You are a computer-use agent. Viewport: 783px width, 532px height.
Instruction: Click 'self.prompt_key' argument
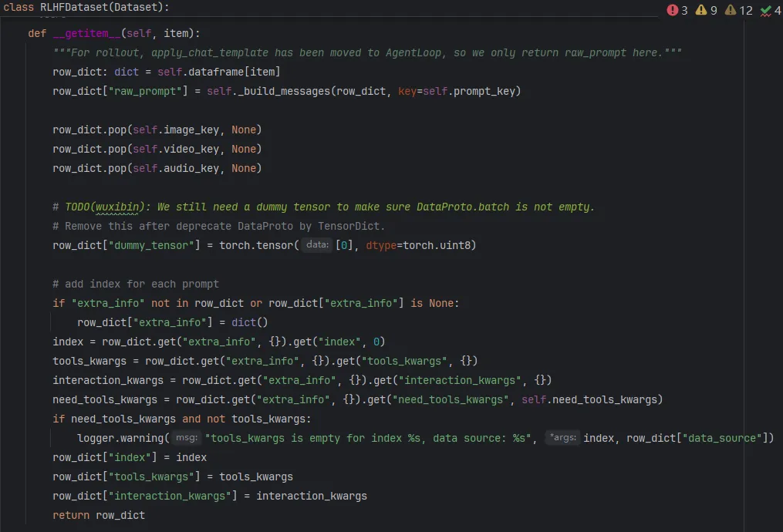469,91
